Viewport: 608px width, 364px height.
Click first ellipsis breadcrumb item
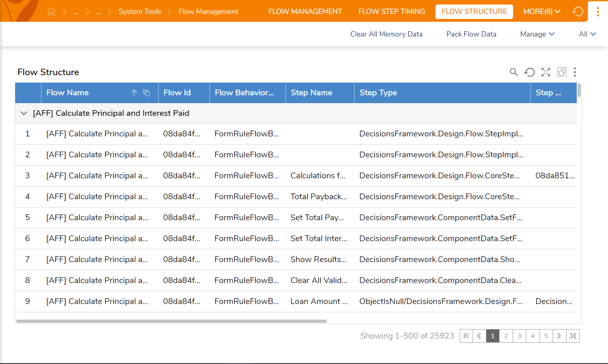(x=76, y=12)
